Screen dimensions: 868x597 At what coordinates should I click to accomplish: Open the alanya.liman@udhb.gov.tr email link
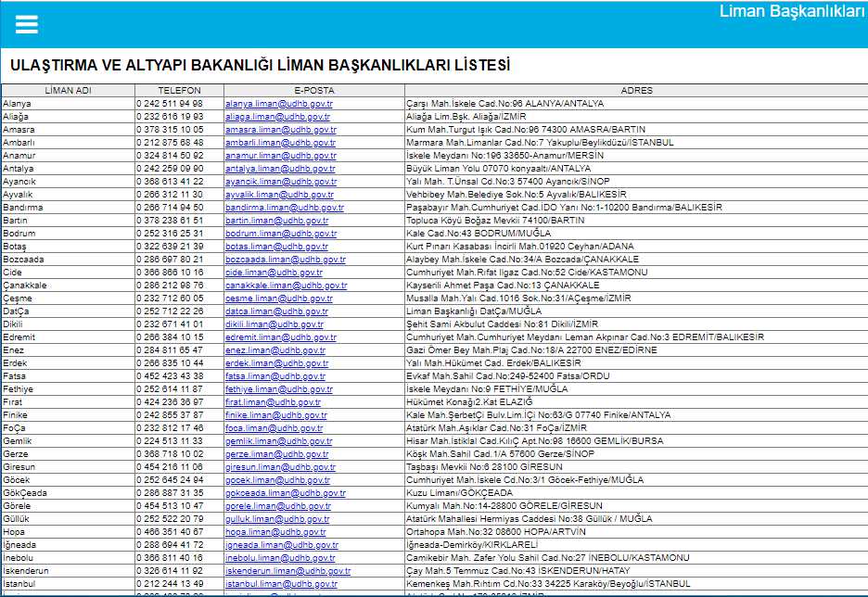pyautogui.click(x=279, y=104)
